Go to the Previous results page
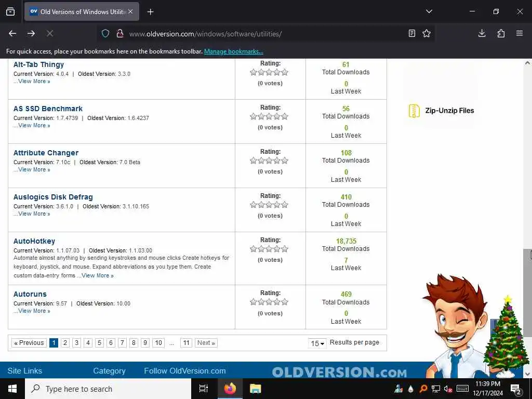 29,343
